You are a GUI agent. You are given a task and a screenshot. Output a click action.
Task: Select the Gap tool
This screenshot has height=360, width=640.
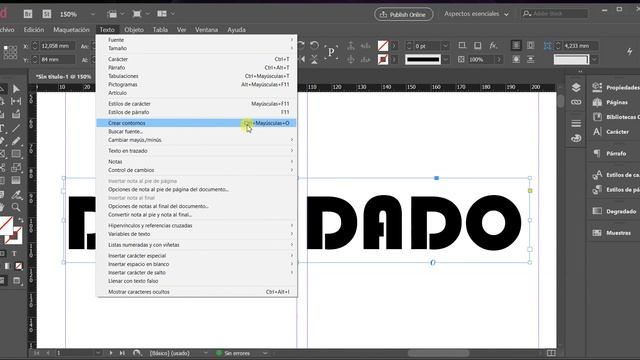pyautogui.click(x=16, y=101)
